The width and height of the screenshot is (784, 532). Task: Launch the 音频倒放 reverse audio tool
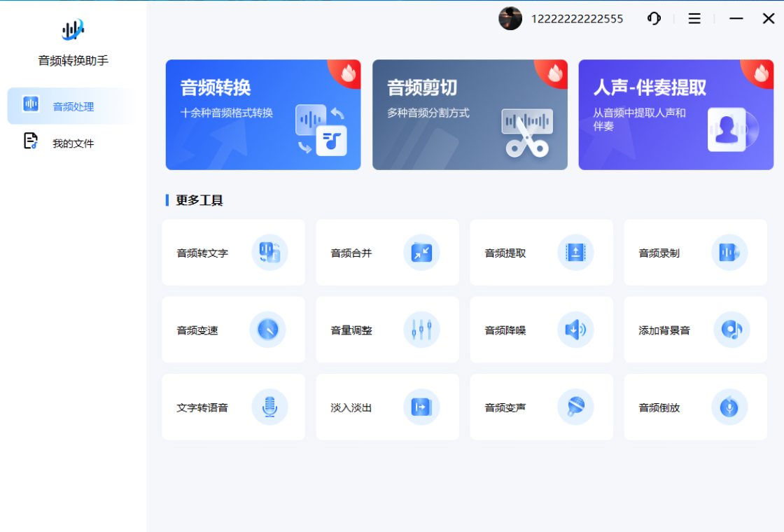[x=695, y=407]
